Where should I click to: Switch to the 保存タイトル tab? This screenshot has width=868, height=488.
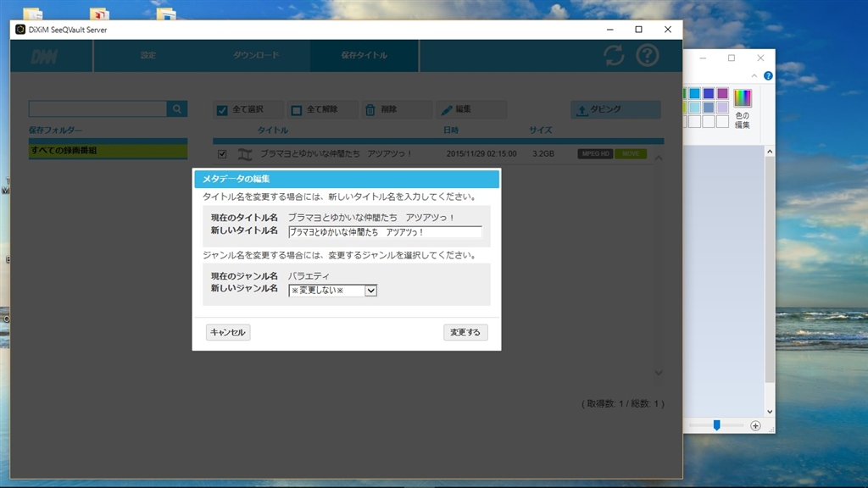point(364,55)
